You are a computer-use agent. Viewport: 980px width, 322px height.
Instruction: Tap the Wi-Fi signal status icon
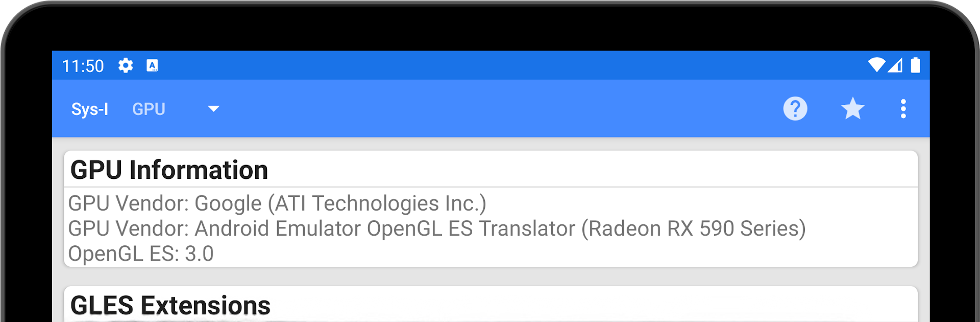876,65
